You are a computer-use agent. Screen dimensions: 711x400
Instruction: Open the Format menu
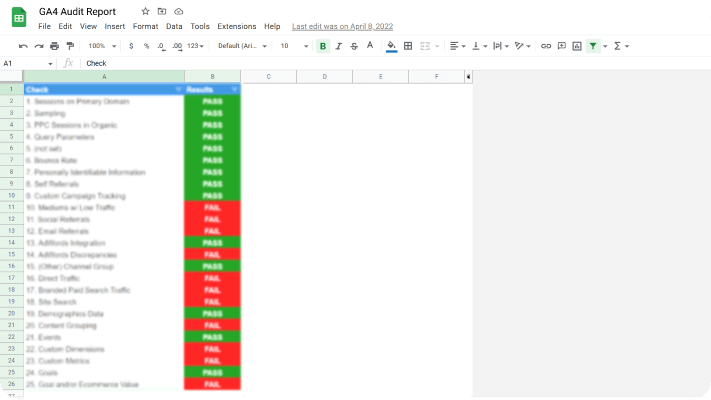pyautogui.click(x=146, y=26)
